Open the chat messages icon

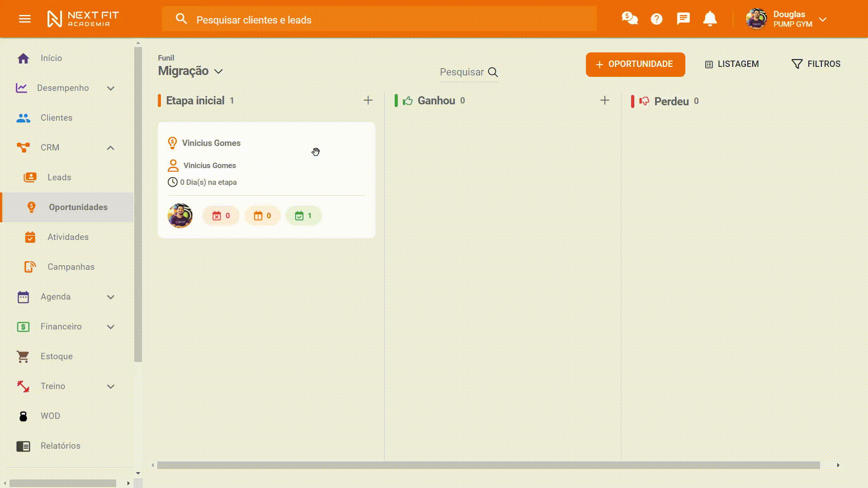pos(683,19)
